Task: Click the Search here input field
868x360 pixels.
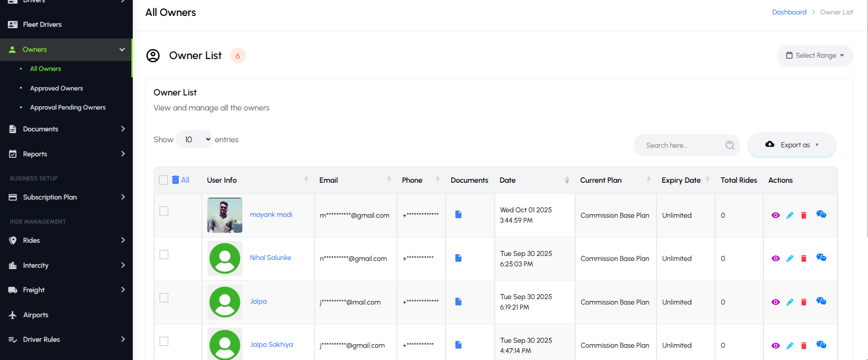Action: pyautogui.click(x=680, y=145)
